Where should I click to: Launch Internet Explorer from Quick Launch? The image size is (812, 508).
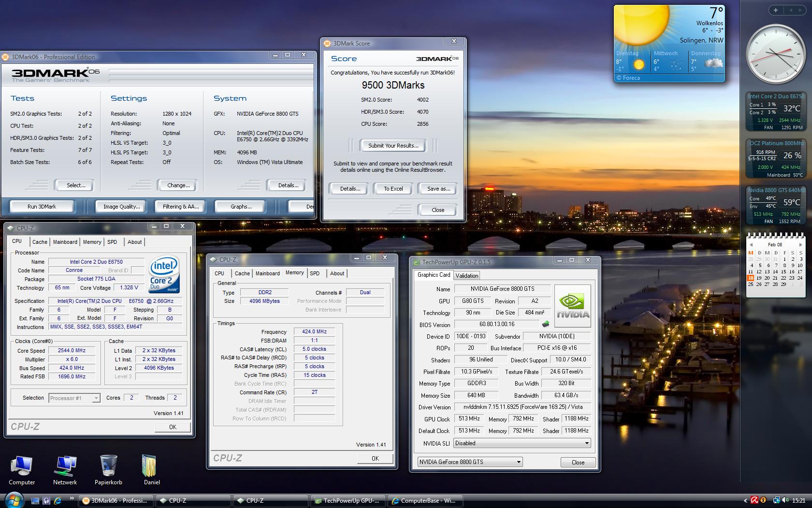point(58,501)
